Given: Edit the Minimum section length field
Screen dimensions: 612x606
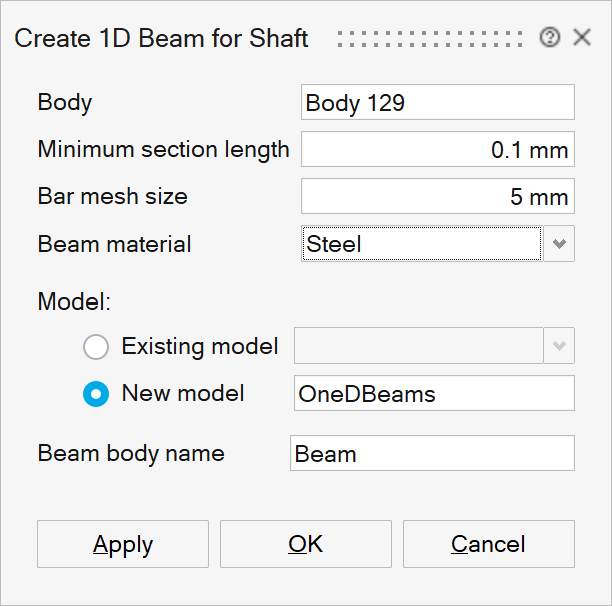Looking at the screenshot, I should (x=437, y=150).
